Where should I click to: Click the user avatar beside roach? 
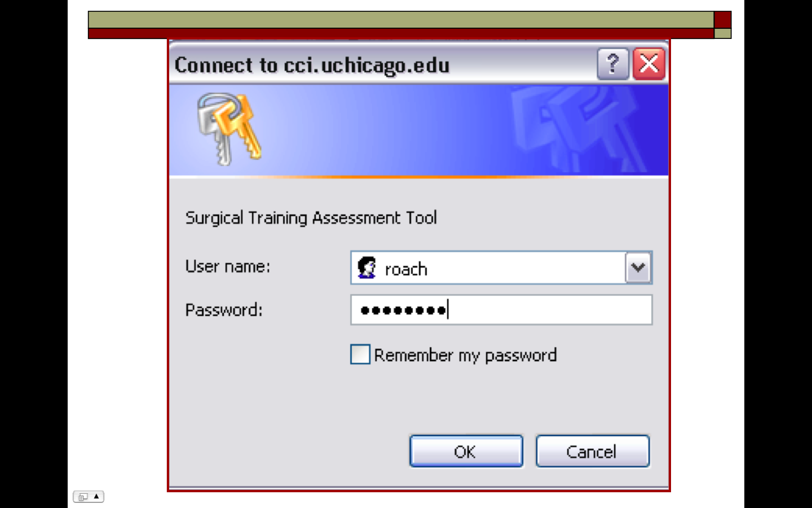[x=367, y=268]
